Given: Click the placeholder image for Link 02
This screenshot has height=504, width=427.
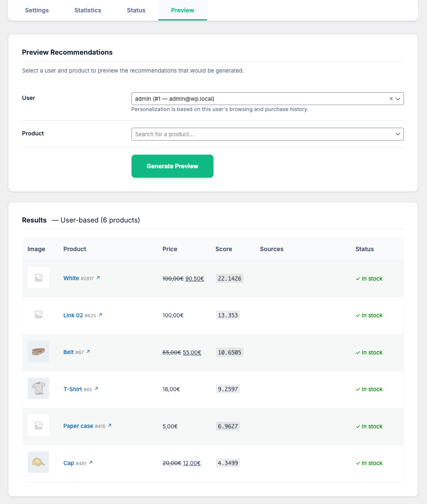Looking at the screenshot, I should (38, 315).
